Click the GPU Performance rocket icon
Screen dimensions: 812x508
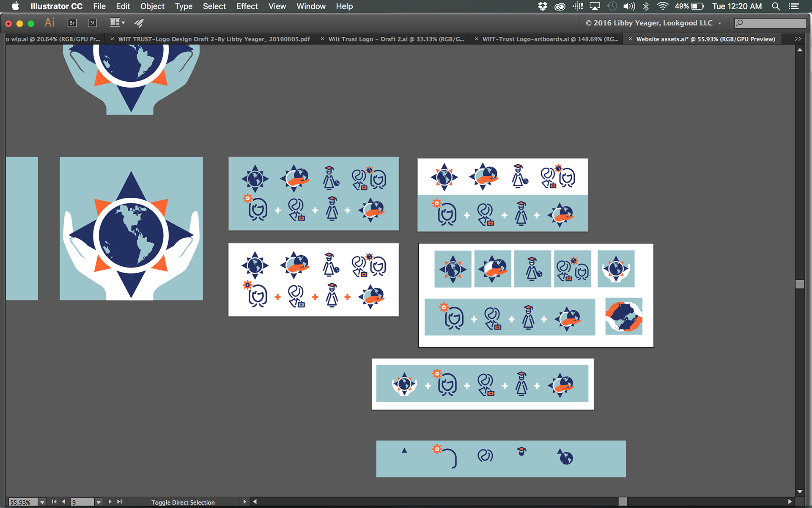click(x=139, y=23)
